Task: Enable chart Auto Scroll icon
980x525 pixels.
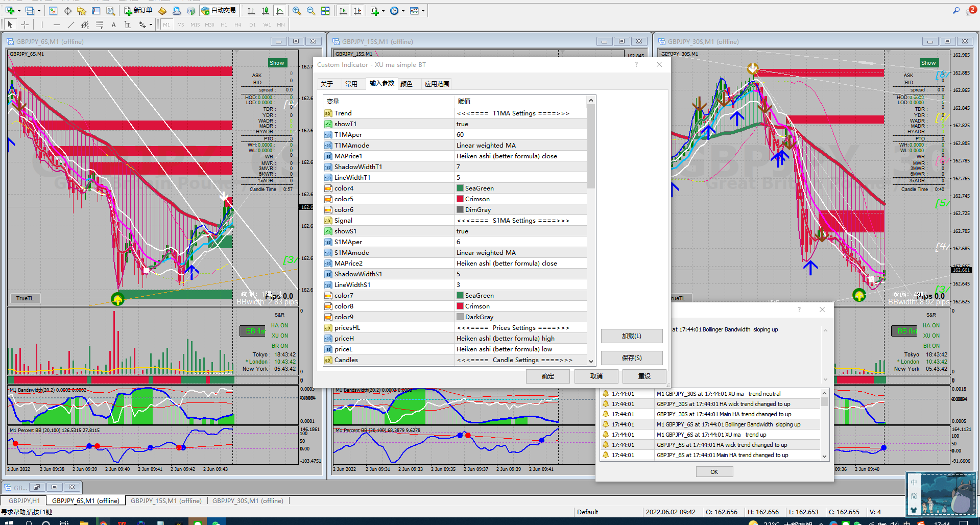Action: 343,11
